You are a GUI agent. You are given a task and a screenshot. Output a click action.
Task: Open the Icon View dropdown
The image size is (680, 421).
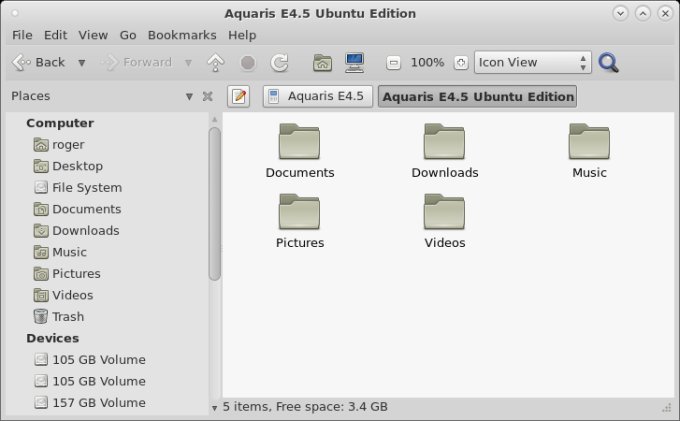533,63
